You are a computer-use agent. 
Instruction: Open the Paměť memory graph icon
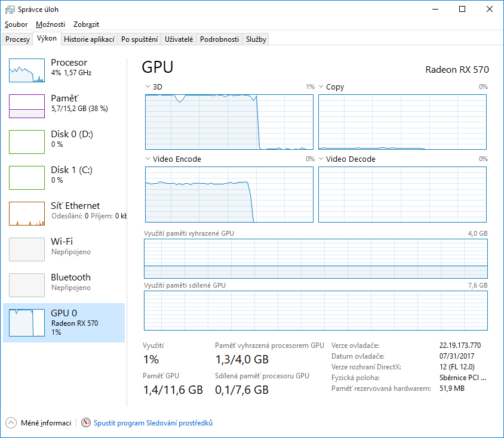coord(27,106)
